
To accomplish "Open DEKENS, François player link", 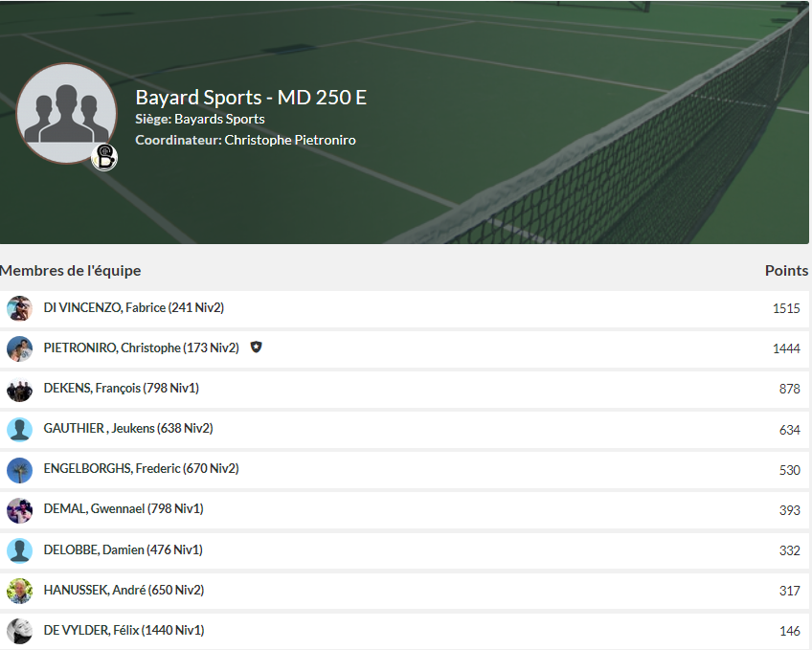I will (x=122, y=388).
